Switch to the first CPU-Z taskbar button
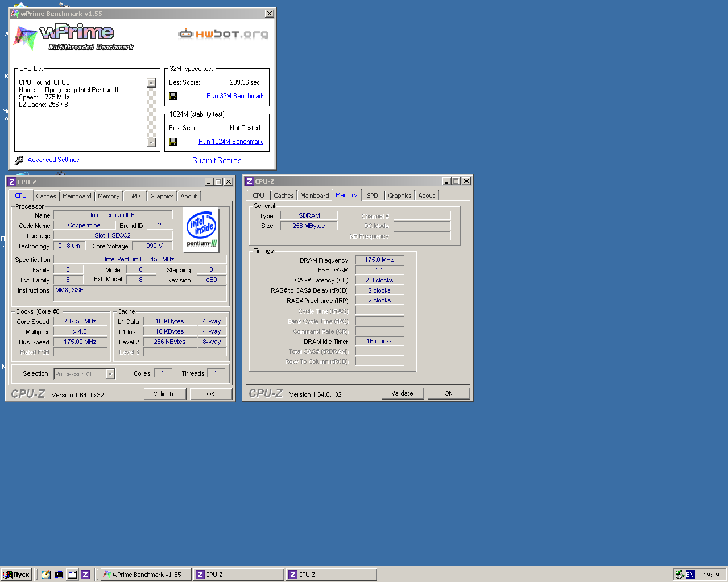 238,575
